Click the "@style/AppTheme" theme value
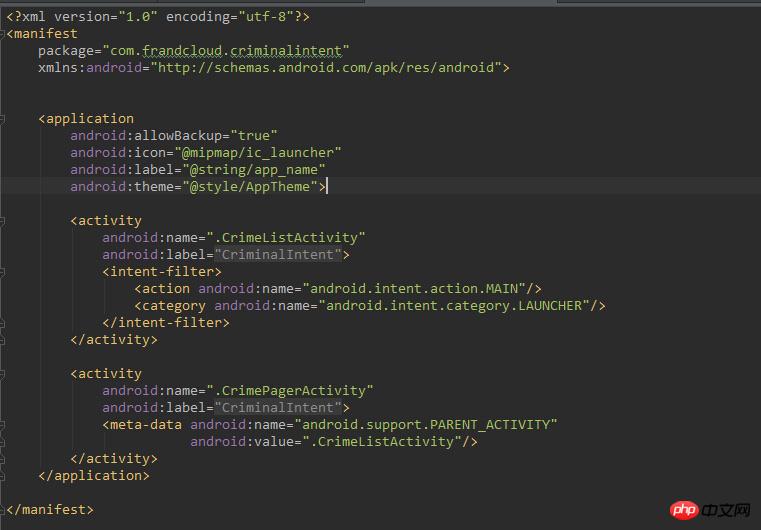Screen dimensions: 761x530 pyautogui.click(x=250, y=187)
